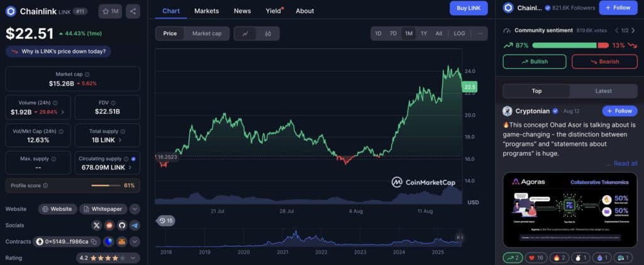The width and height of the screenshot is (644, 265).
Task: Open Chainlink's GitHub social link
Action: click(x=122, y=225)
